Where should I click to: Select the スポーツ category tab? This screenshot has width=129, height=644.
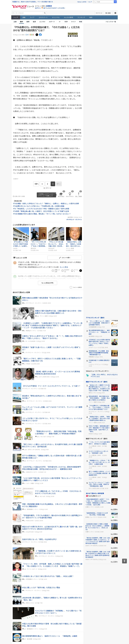(x=52, y=22)
